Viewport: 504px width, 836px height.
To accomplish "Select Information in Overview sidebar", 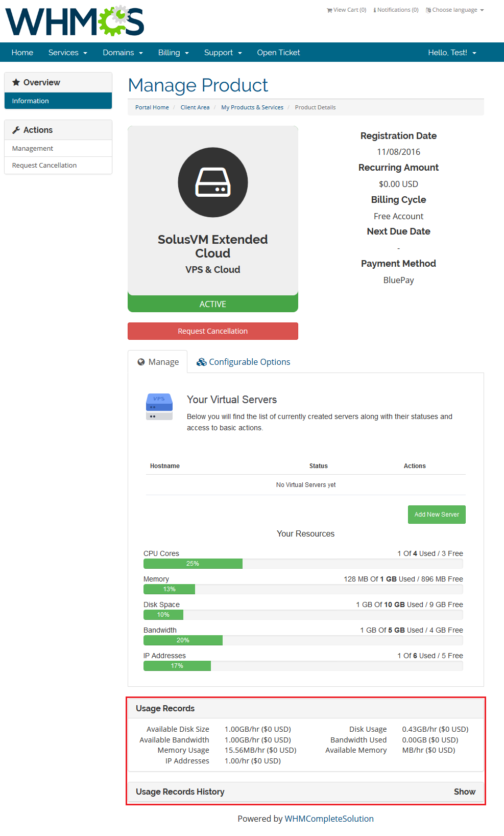I will point(58,101).
